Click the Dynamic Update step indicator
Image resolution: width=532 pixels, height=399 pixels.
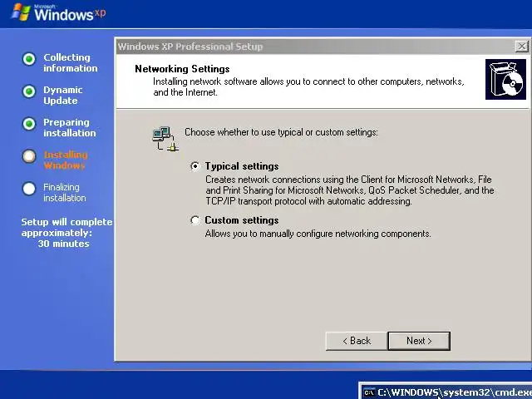29,91
